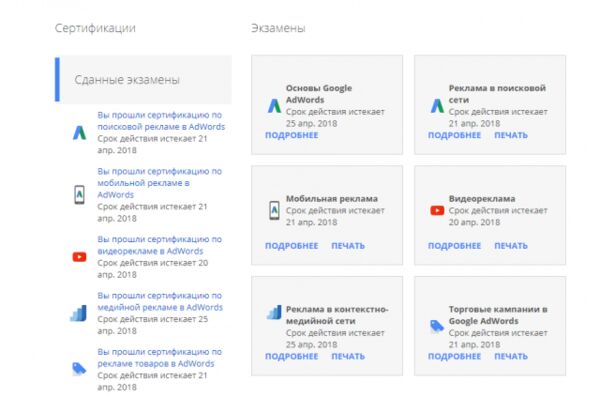This screenshot has height=400, width=600.
Task: Click Реклама в поисковой сети card title
Action: click(497, 94)
